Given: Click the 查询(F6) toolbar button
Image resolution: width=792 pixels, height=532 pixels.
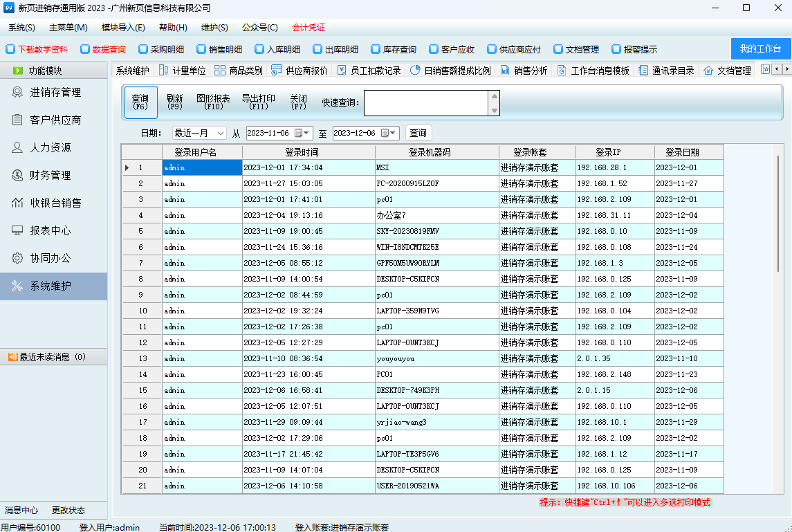Looking at the screenshot, I should coord(141,102).
